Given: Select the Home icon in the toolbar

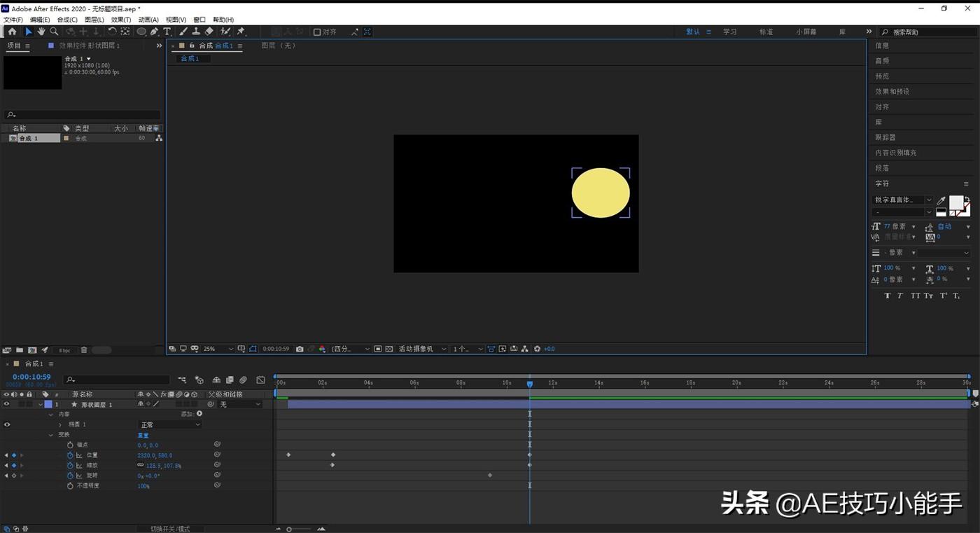Looking at the screenshot, I should click(x=12, y=32).
